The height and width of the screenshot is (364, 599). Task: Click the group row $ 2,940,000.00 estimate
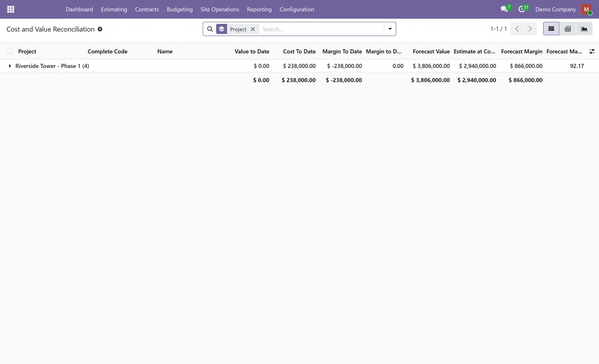pyautogui.click(x=477, y=66)
